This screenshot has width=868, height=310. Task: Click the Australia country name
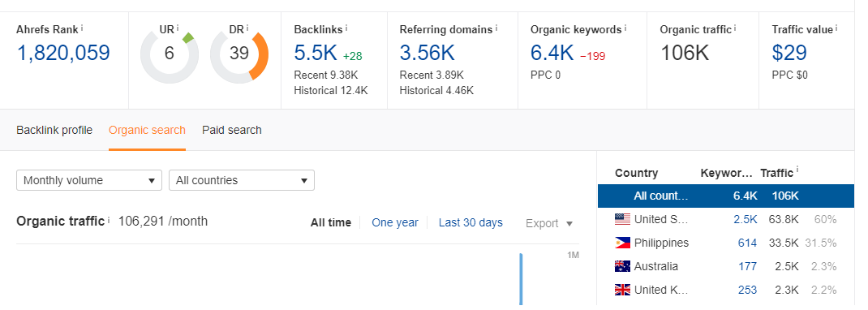coord(656,266)
